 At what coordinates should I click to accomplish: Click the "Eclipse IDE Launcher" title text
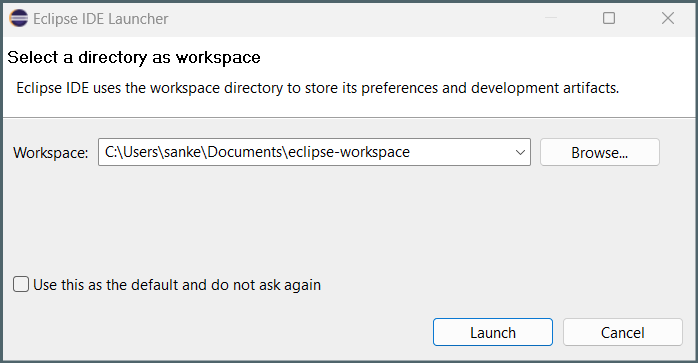tap(101, 19)
